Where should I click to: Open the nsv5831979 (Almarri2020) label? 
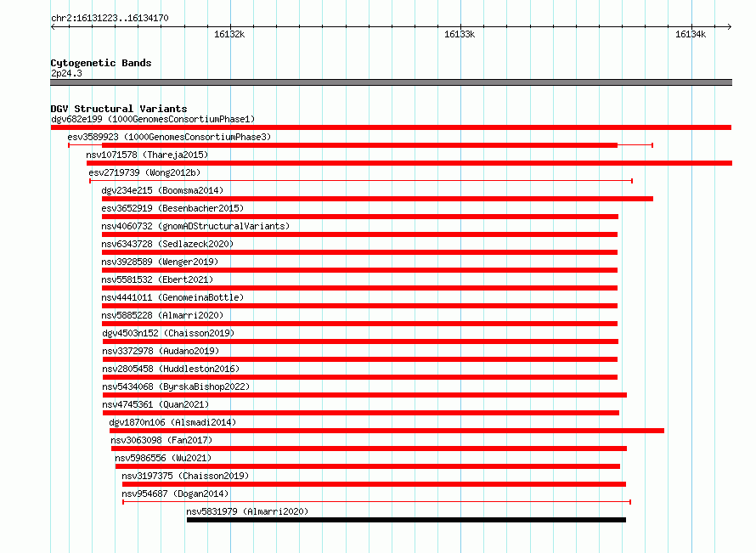(247, 511)
